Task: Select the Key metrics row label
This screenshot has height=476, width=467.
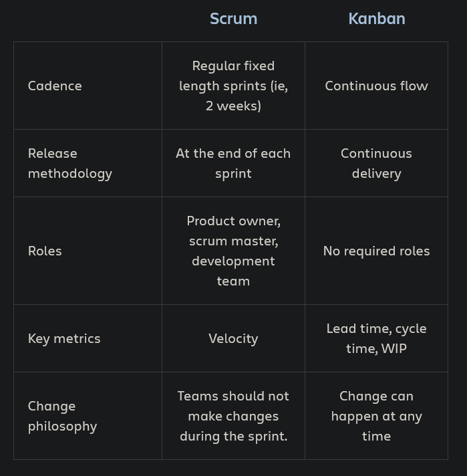Action: click(64, 339)
